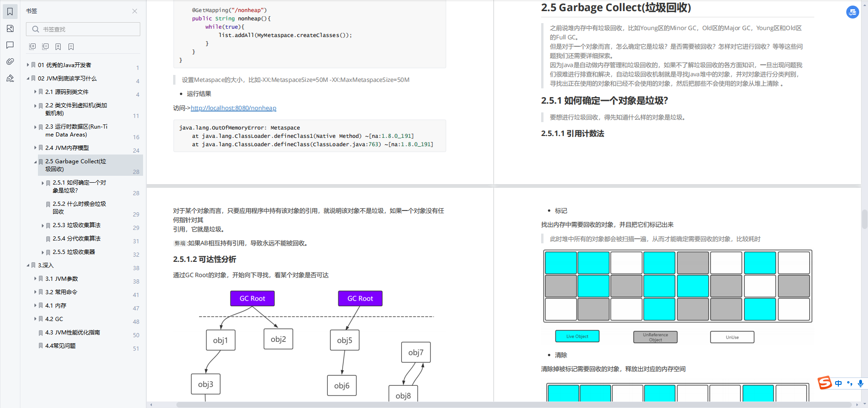Open the http://localhost:8080/nonheap link
The height and width of the screenshot is (408, 868).
(233, 108)
